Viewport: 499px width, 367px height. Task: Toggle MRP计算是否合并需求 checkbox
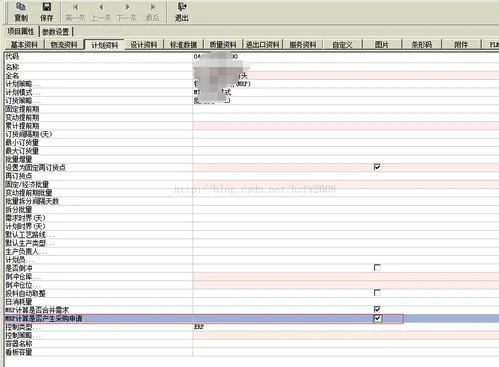377,309
